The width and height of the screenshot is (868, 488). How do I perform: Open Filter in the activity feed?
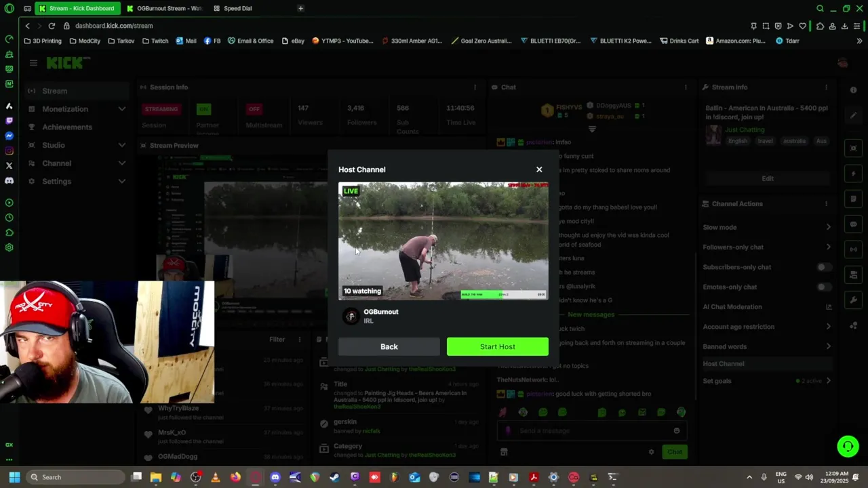click(x=277, y=340)
